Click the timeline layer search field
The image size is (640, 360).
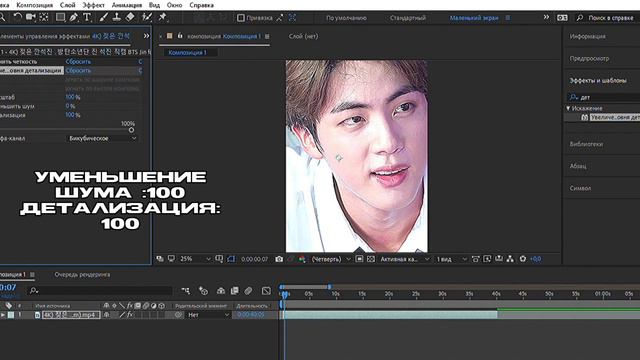point(101,291)
